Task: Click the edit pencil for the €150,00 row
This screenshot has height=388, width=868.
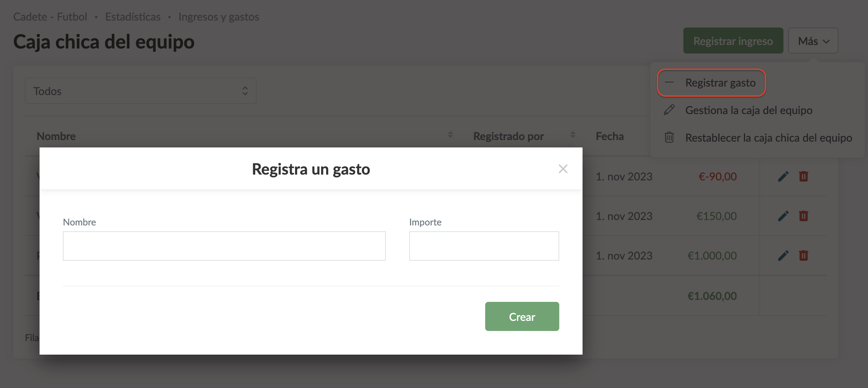Action: pyautogui.click(x=783, y=216)
